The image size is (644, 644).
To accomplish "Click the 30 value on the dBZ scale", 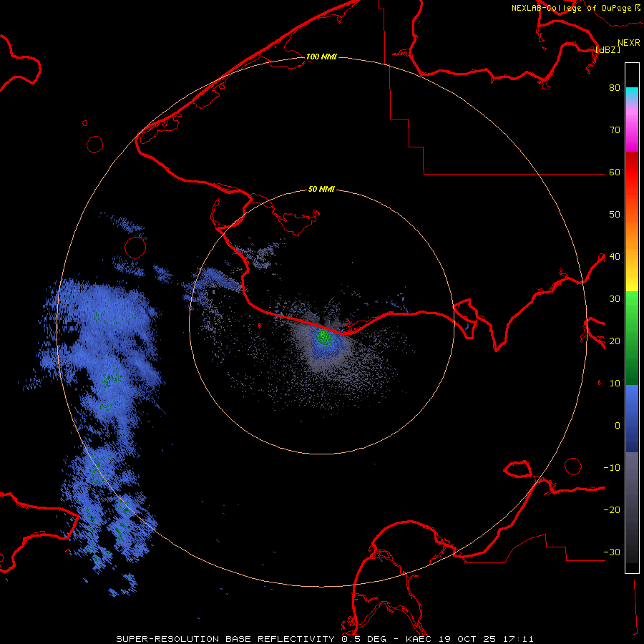I will point(615,299).
